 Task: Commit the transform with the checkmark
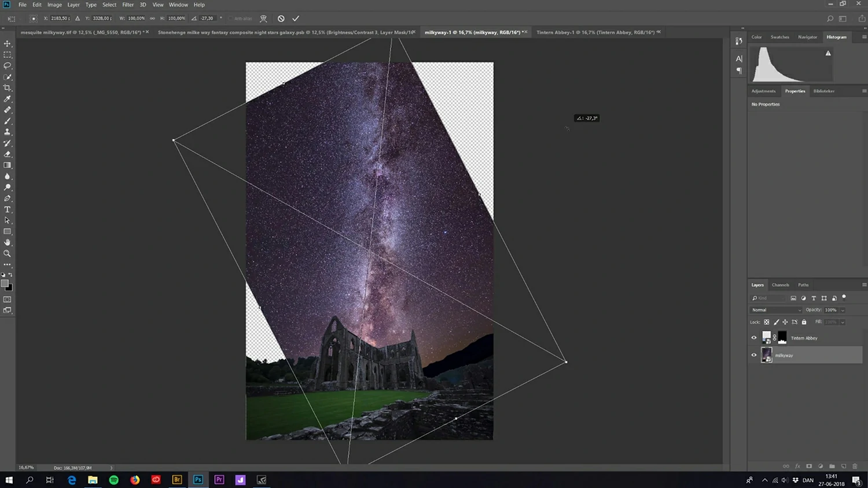click(296, 19)
